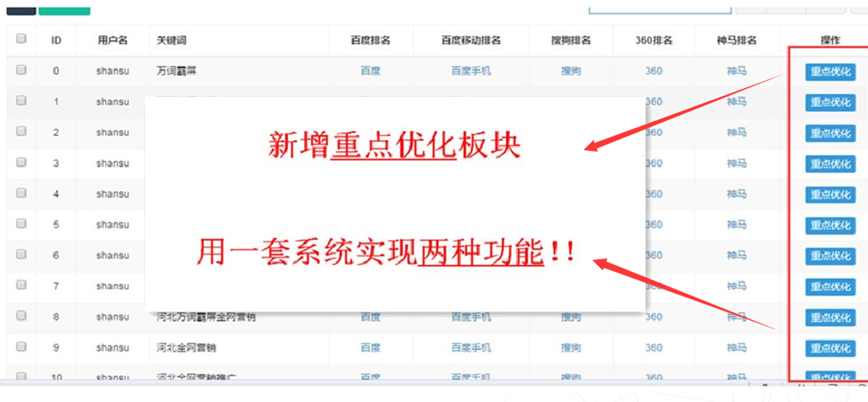Select keyword cell 河北全网营销
The height and width of the screenshot is (402, 868).
(x=187, y=348)
